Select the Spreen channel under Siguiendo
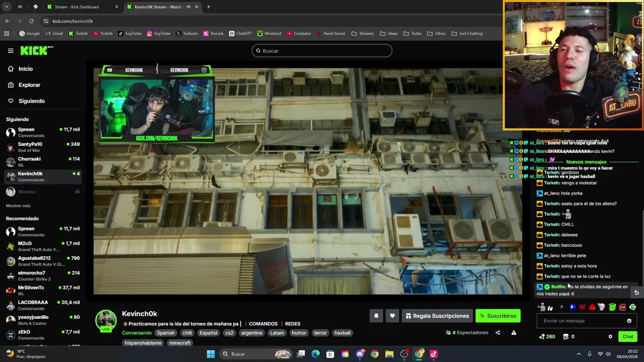The image size is (644, 362). (x=43, y=132)
